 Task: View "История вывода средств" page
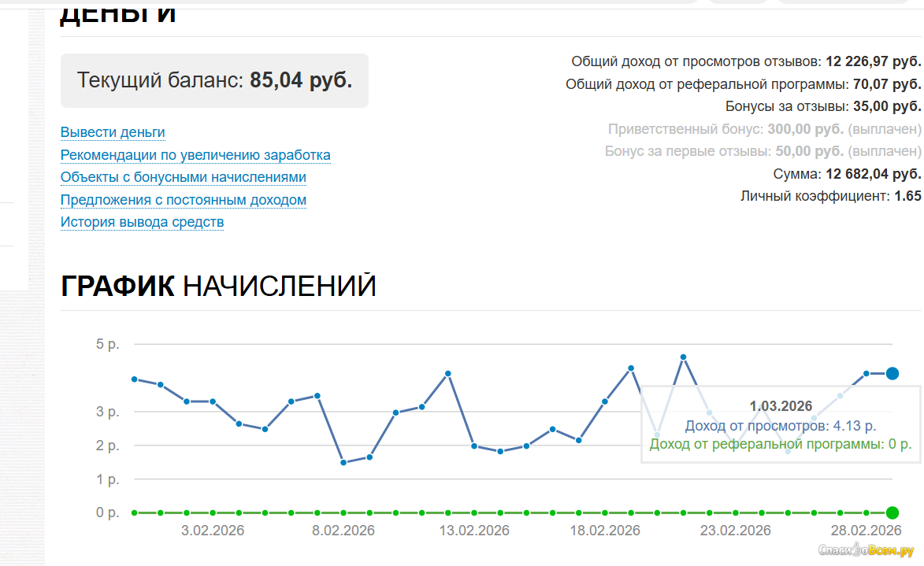coord(142,222)
